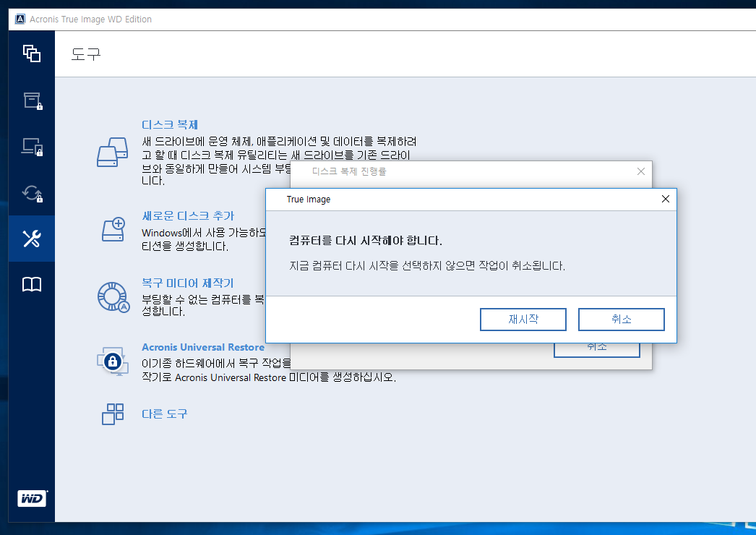This screenshot has height=535, width=756.
Task: Open the locked device Dashboard sidebar icon
Action: tap(33, 146)
